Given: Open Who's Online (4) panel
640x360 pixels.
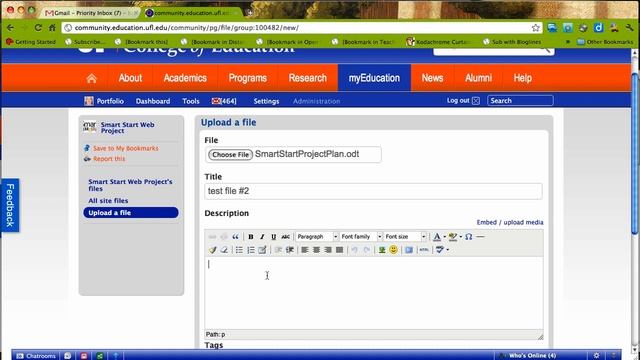Looking at the screenshot, I should [x=533, y=356].
